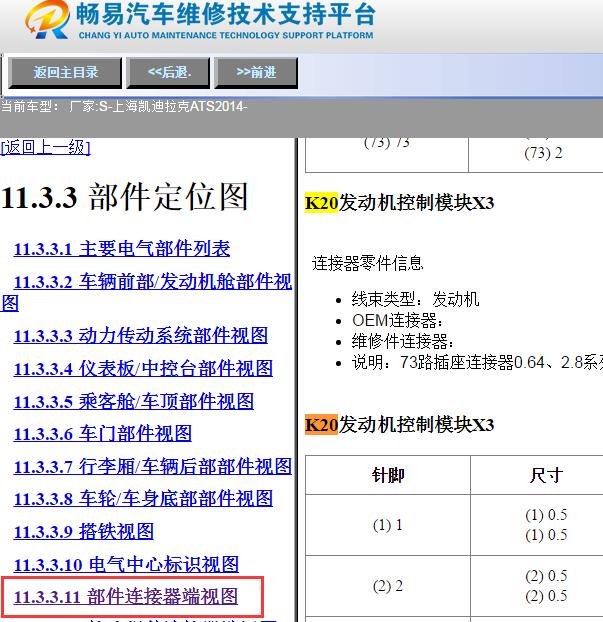603x622 pixels.
Task: Click the 当前车型 vehicle info text
Action: click(124, 106)
